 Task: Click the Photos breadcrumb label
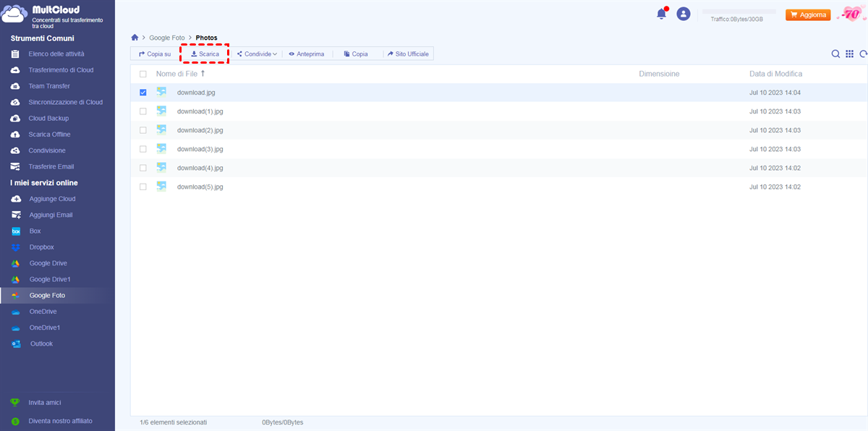coord(206,38)
